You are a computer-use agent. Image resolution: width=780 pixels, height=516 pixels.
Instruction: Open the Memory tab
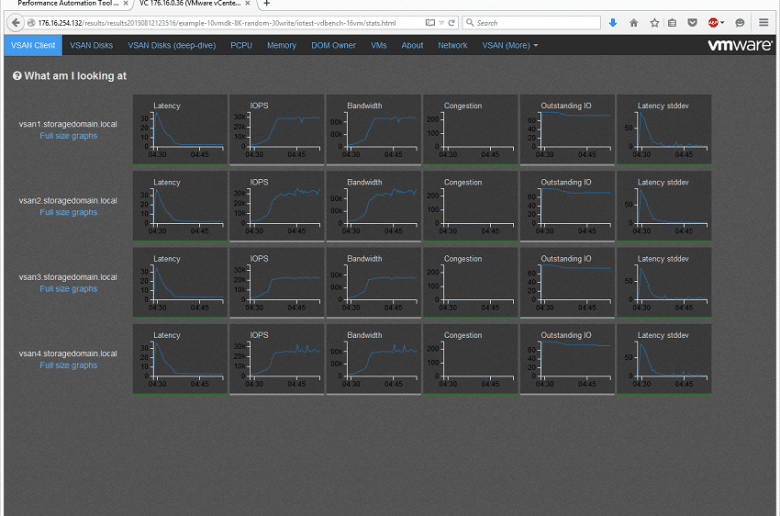coord(282,45)
